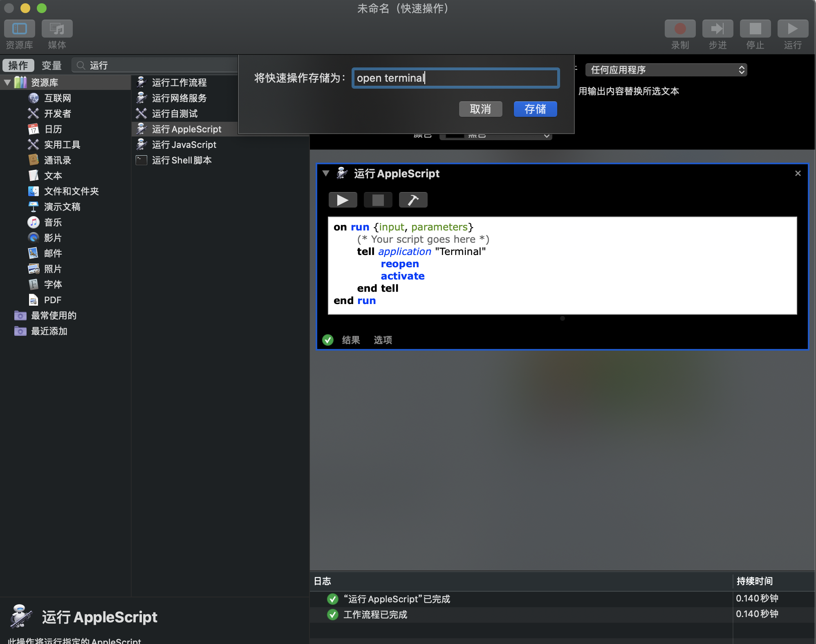The width and height of the screenshot is (816, 644).
Task: Show the 选项 section of the action
Action: pos(383,340)
